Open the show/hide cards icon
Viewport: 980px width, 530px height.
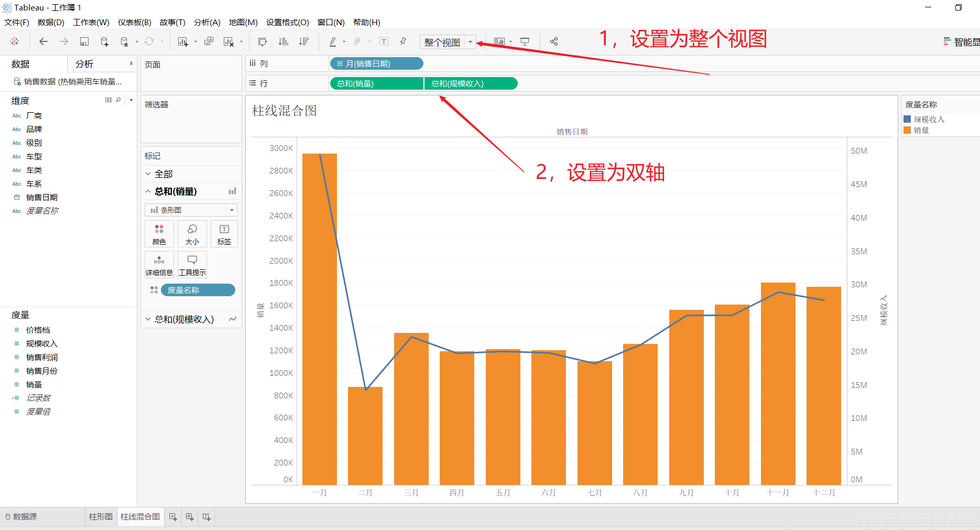[x=499, y=41]
